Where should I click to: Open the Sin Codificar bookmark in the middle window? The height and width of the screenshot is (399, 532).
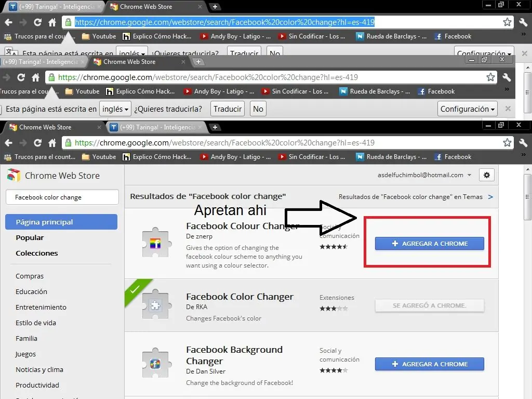[295, 91]
